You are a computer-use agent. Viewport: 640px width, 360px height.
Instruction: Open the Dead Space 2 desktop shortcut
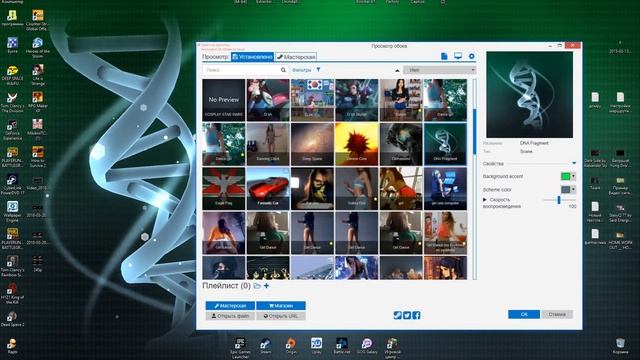pyautogui.click(x=12, y=319)
